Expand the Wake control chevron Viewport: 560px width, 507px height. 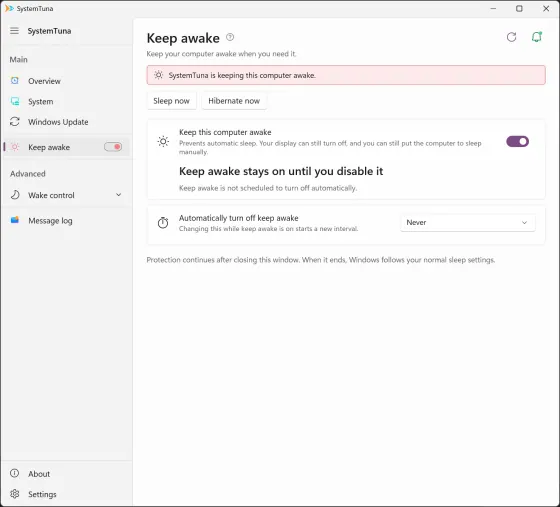pos(119,195)
